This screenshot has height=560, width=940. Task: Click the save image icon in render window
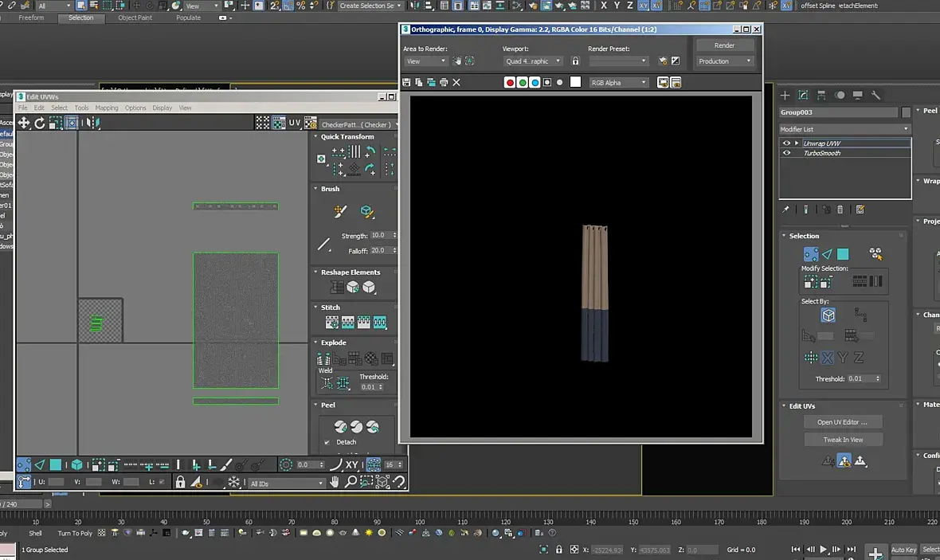click(406, 82)
